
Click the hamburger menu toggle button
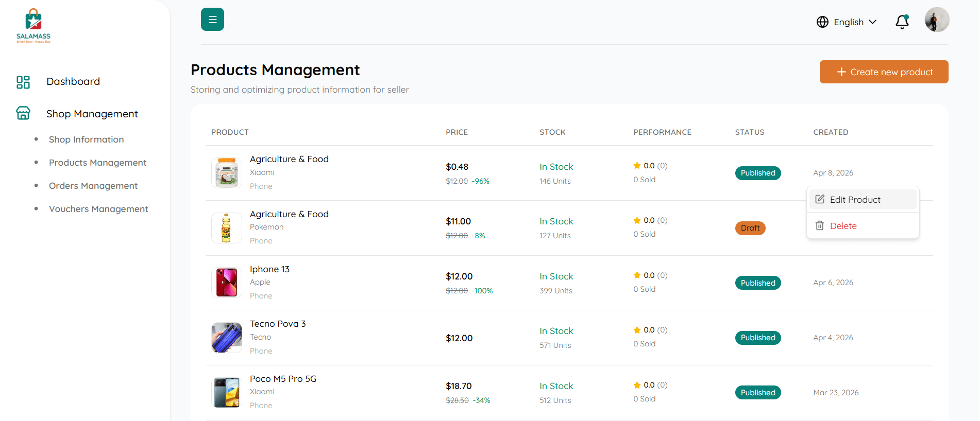[212, 20]
